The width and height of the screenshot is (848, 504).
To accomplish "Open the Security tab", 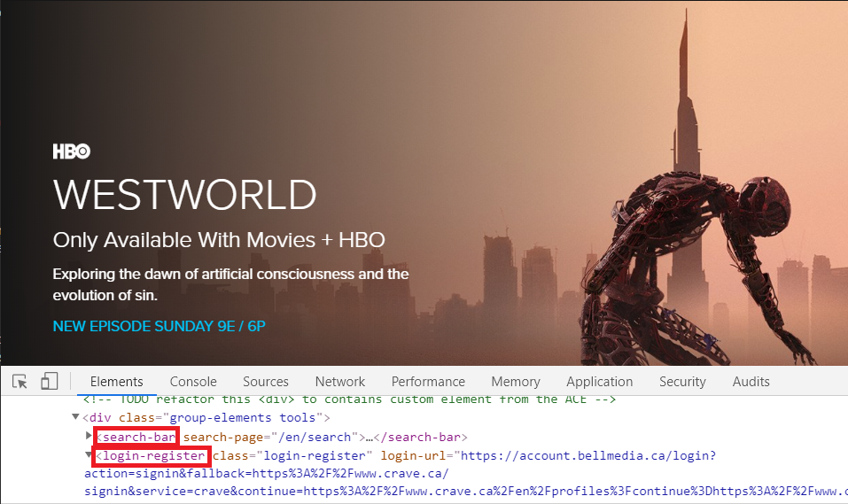I will click(x=682, y=382).
